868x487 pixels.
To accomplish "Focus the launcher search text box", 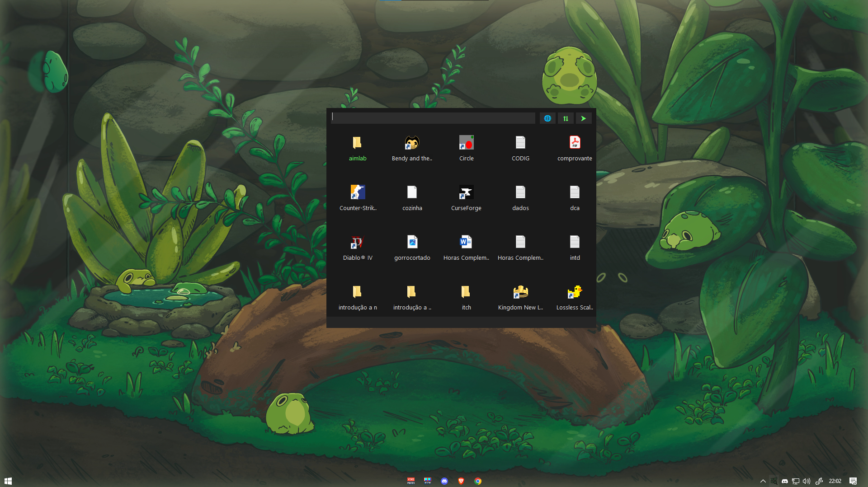I will click(433, 118).
